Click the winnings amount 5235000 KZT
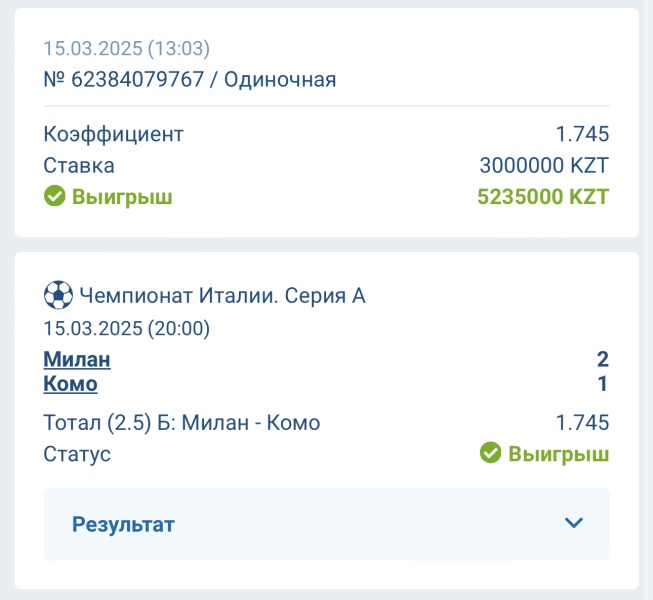 coord(543,196)
